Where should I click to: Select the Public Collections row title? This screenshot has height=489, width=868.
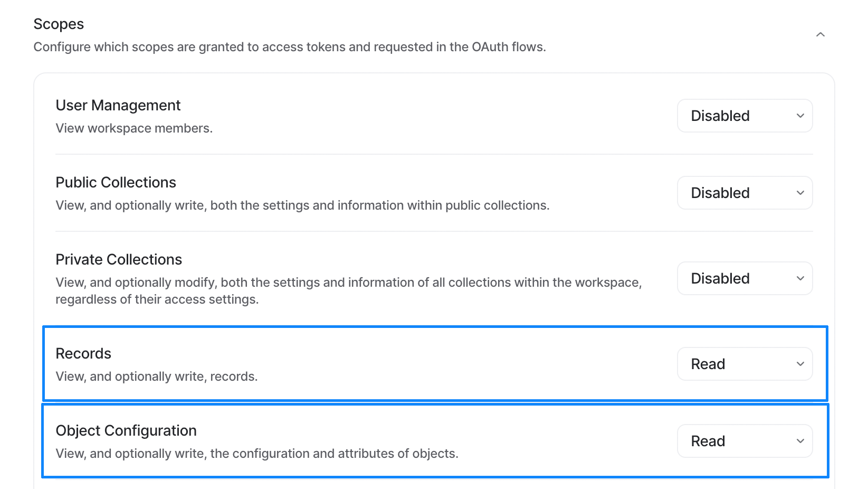tap(116, 183)
